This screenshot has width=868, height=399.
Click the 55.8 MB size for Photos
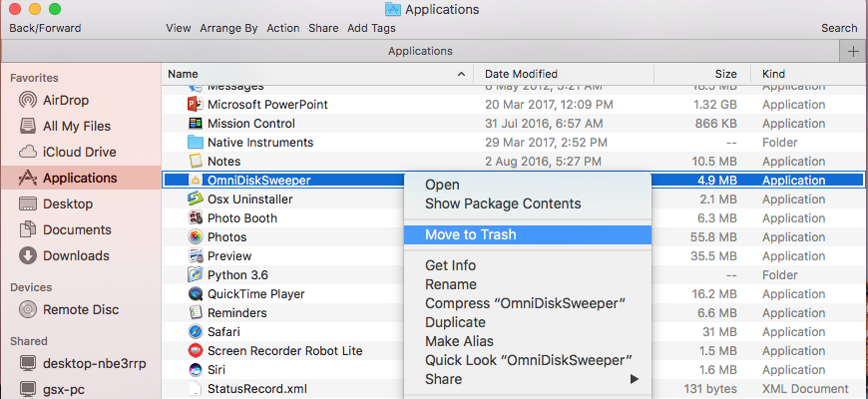coord(713,237)
